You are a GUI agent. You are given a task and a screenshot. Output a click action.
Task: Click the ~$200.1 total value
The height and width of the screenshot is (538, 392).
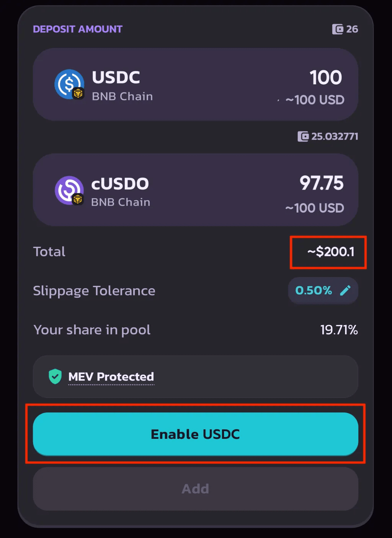point(331,252)
